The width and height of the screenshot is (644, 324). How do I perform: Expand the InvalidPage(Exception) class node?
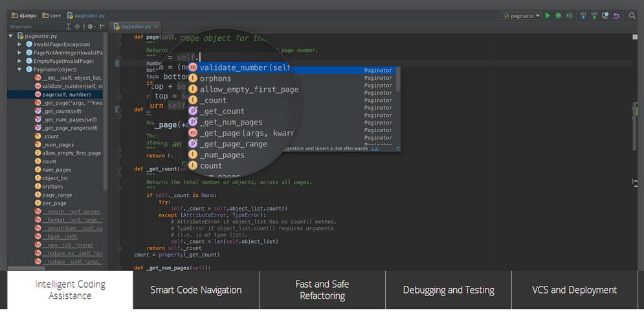pyautogui.click(x=19, y=45)
